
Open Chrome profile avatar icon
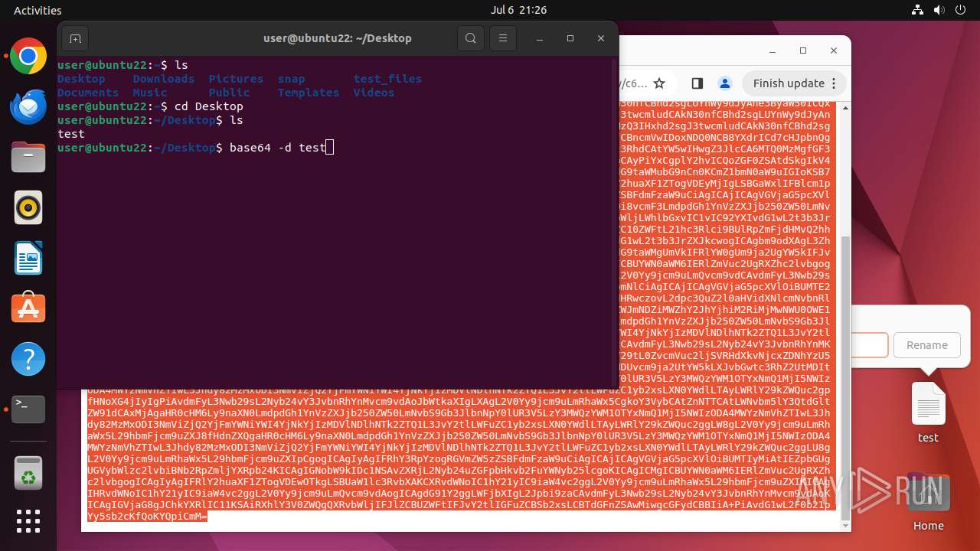724,83
